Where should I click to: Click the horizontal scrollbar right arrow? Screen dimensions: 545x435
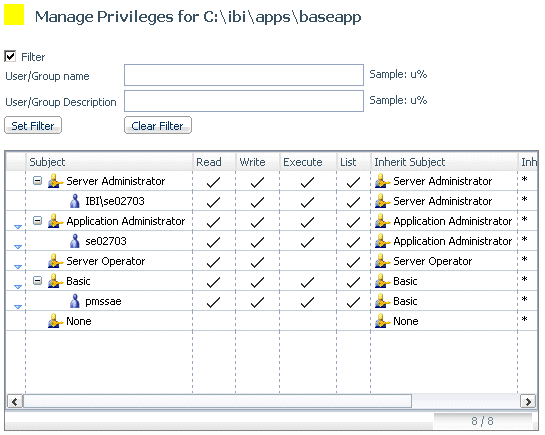pyautogui.click(x=528, y=402)
